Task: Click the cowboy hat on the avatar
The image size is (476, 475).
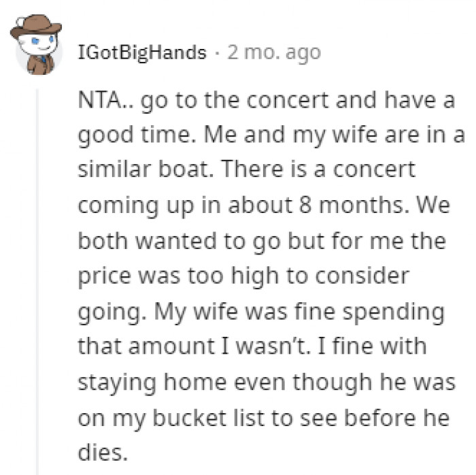Action: pos(35,26)
